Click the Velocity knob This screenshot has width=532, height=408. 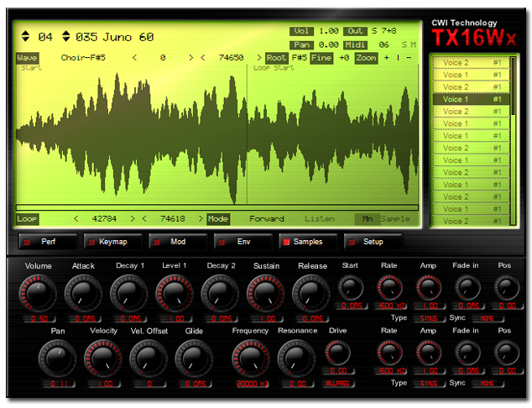coord(103,358)
